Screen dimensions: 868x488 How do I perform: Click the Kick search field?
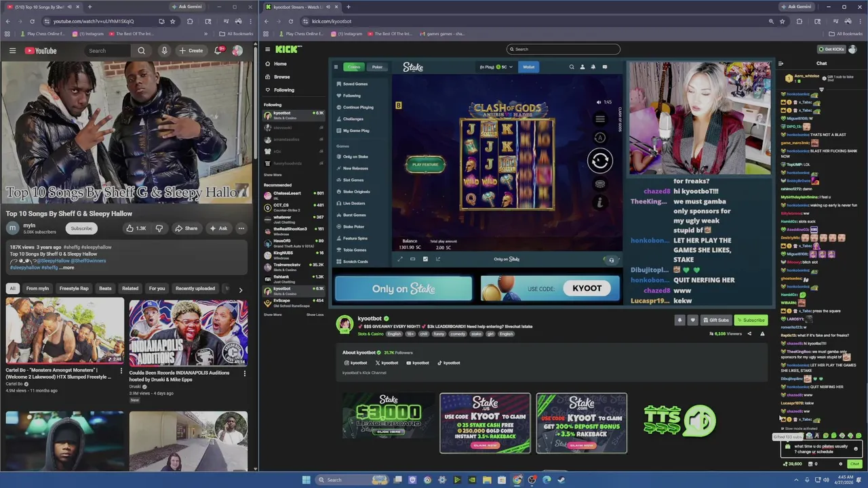[563, 49]
